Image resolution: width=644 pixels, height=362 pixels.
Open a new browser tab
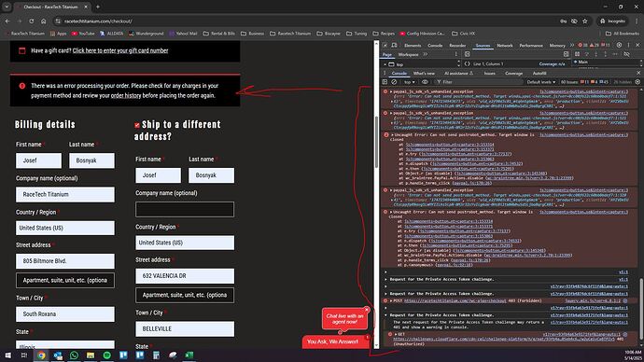point(98,7)
